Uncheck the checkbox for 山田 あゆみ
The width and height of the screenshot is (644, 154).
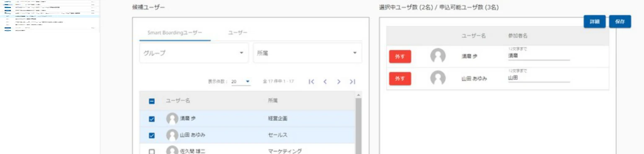(x=152, y=135)
